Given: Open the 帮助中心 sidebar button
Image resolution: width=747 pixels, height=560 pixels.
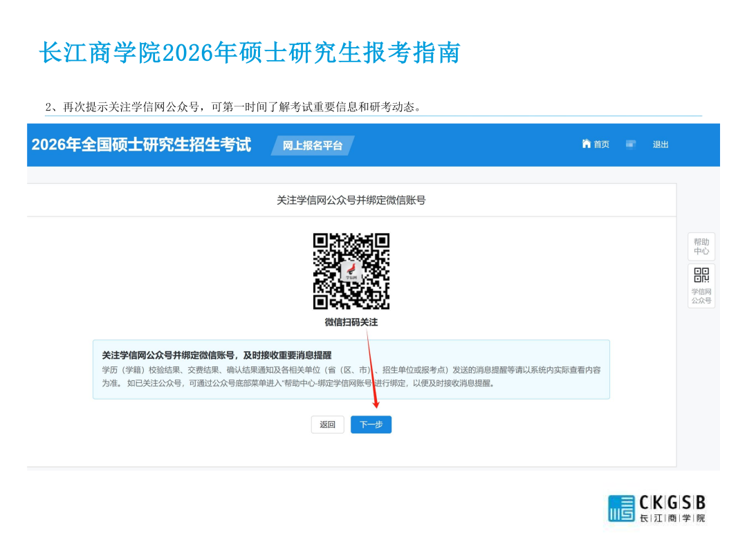Looking at the screenshot, I should (701, 247).
